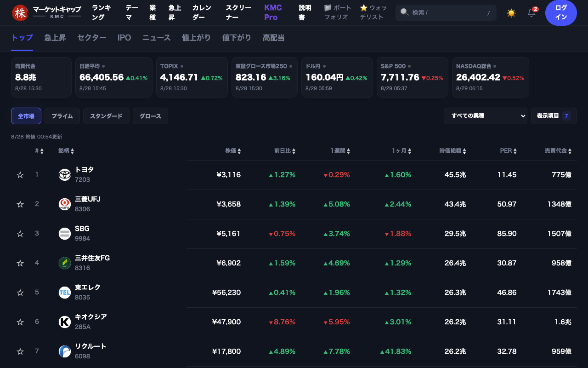Open the ドル円 exchange rate card
The image size is (588, 368).
(x=337, y=77)
